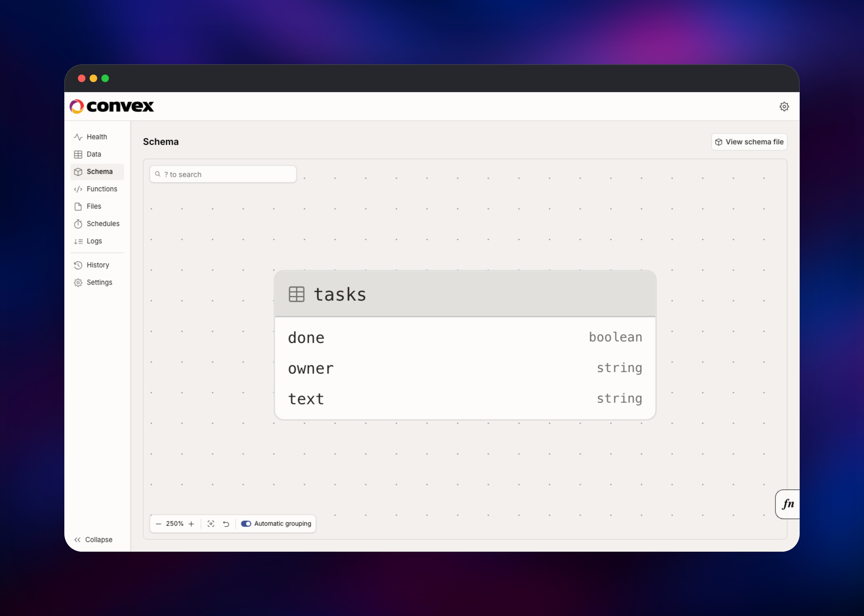
Task: Click the search magnifier icon
Action: point(158,174)
